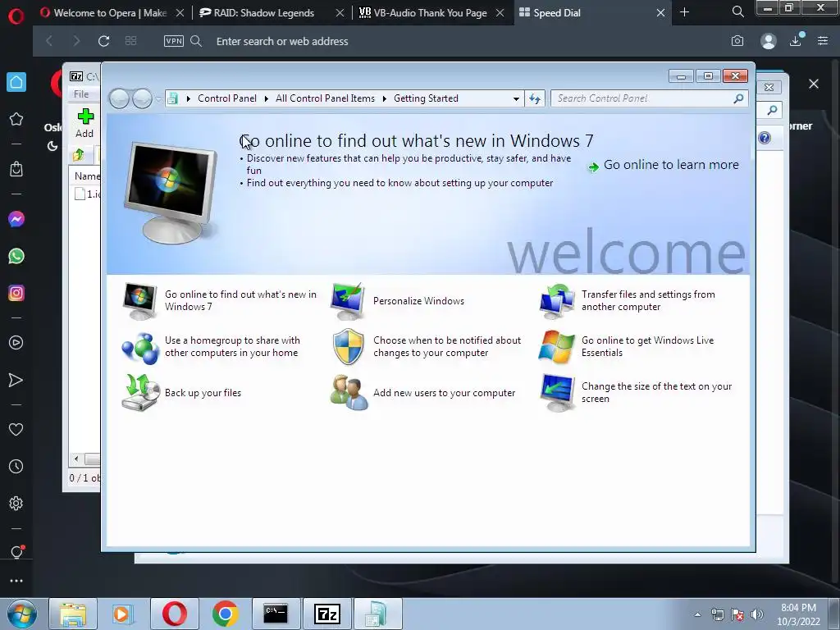Launch Messenger from Opera sidebar

[x=16, y=219]
